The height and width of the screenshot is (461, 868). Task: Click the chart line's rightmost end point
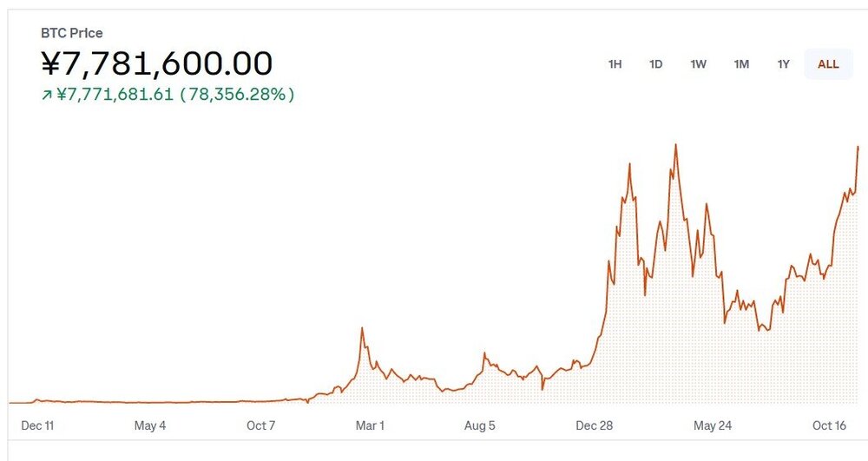pyautogui.click(x=858, y=148)
